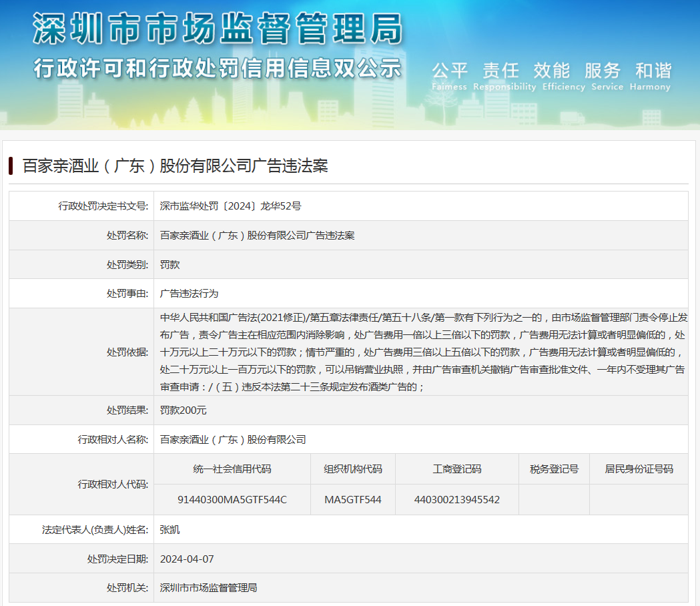
Task: Select registration number 440300213945542
Action: [456, 500]
